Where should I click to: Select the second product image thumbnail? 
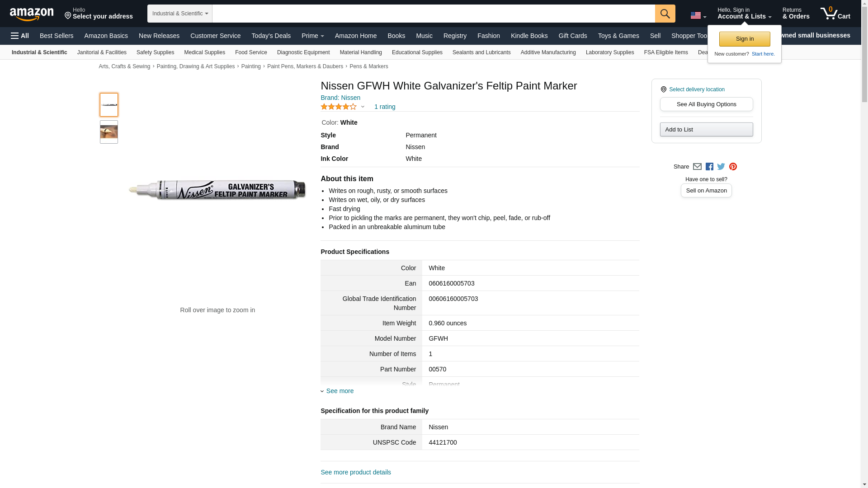pyautogui.click(x=109, y=132)
